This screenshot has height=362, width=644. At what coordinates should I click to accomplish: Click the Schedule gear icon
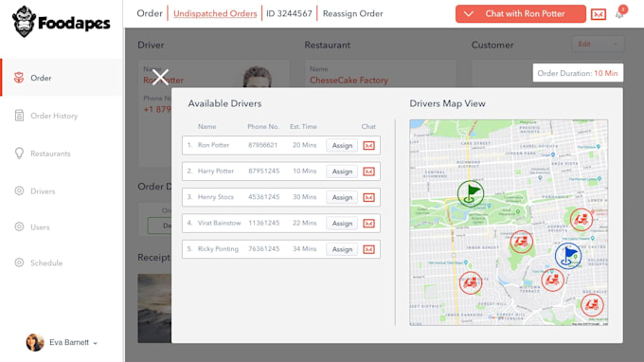pyautogui.click(x=19, y=262)
